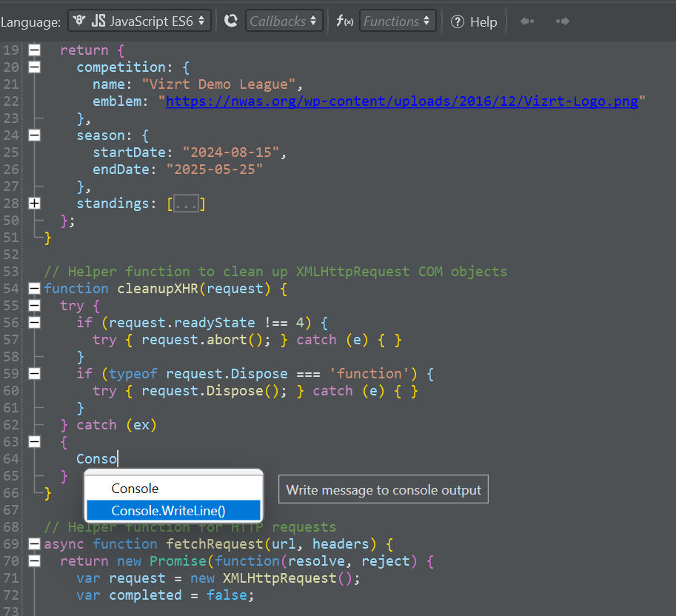The image size is (676, 616).
Task: Select Console.WriteLine() autocomplete suggestion
Action: 168,510
